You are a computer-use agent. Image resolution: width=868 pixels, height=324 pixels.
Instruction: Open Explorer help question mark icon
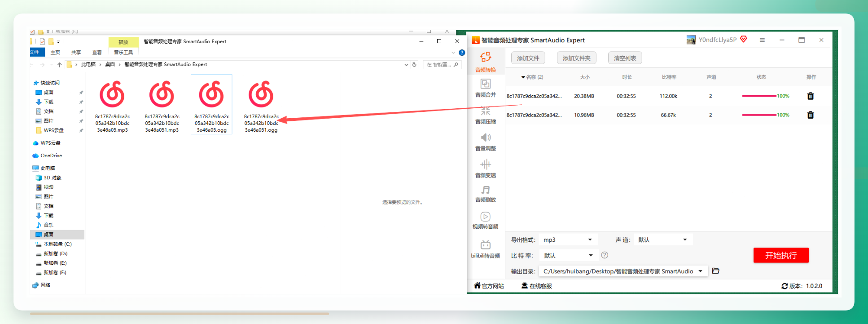pos(462,53)
